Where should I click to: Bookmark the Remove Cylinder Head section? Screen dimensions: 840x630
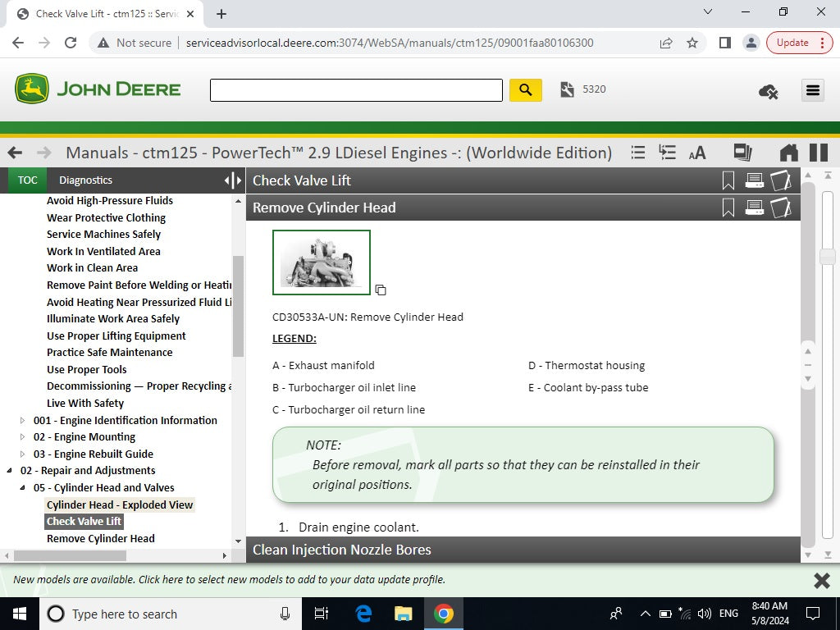click(728, 208)
